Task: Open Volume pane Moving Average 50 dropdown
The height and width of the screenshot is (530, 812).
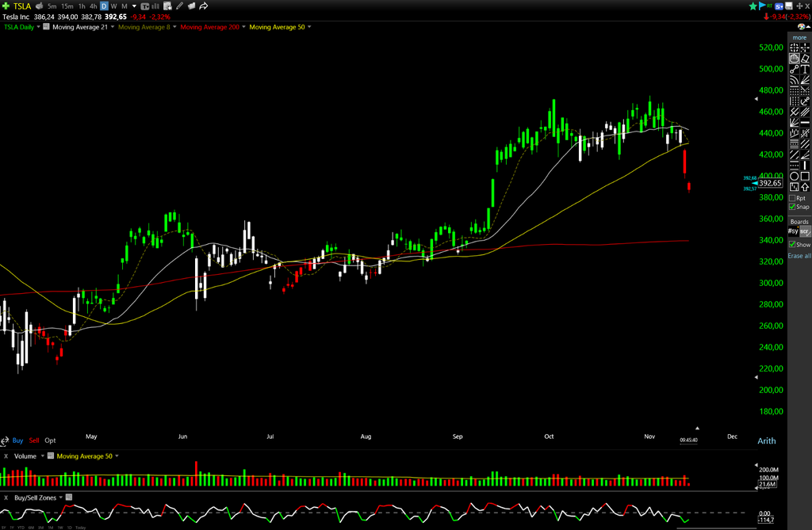Action: click(x=117, y=456)
